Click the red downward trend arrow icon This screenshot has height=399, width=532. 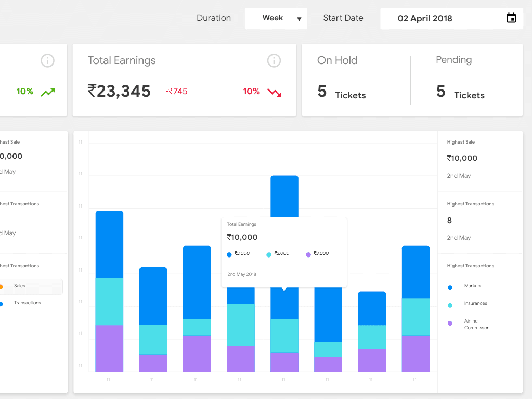(274, 92)
